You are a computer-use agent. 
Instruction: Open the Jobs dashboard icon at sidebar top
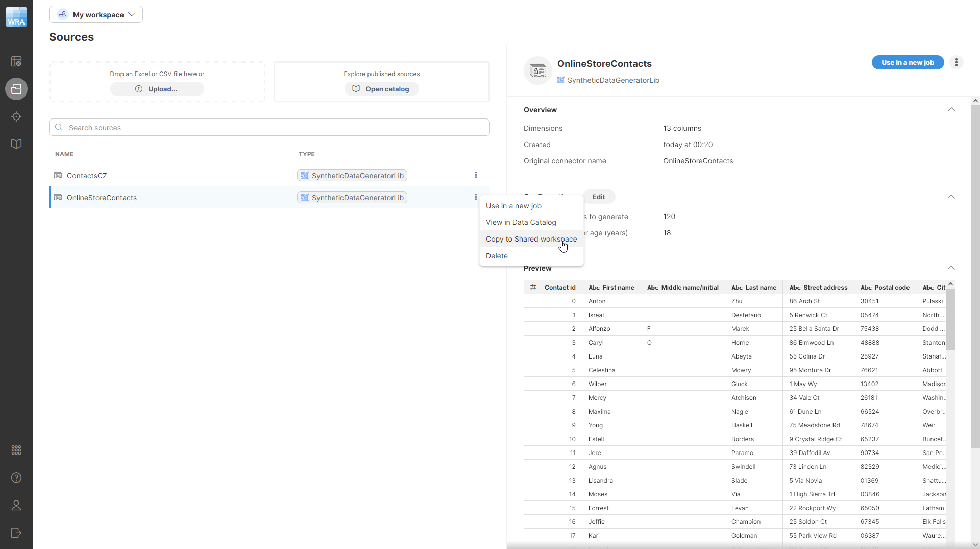[x=16, y=61]
